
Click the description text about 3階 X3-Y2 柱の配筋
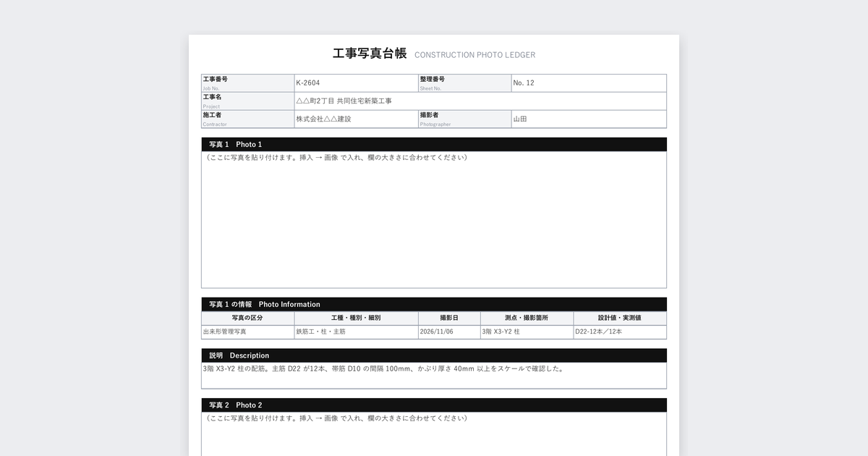click(383, 368)
